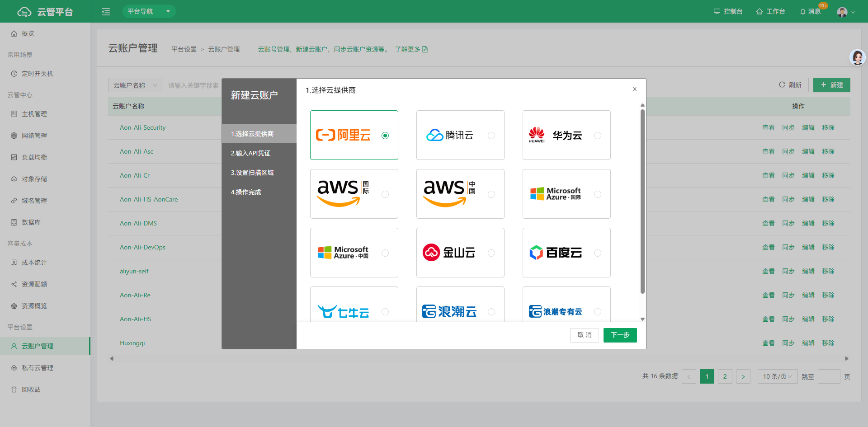Click the 主机管理 sidebar icon

[x=14, y=114]
